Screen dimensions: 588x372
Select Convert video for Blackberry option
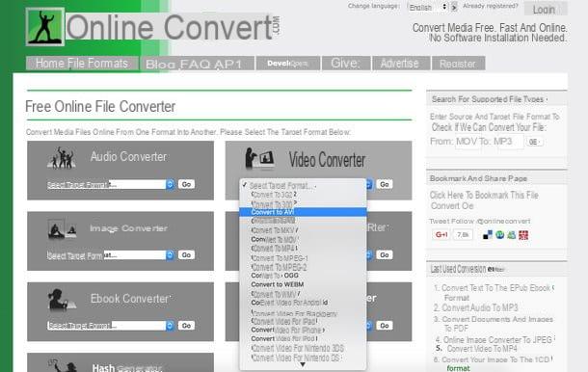click(303, 313)
